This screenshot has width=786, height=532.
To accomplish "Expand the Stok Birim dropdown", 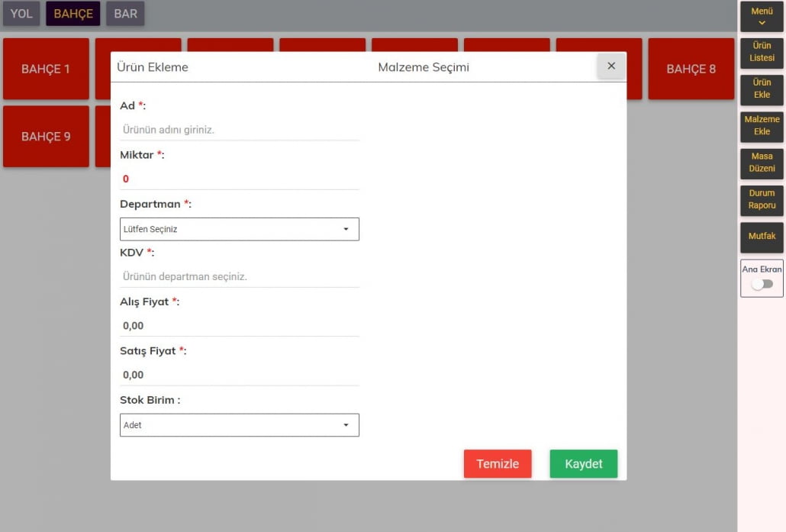I will [239, 425].
